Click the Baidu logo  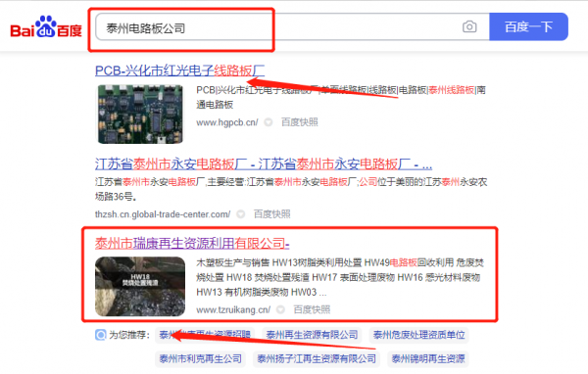click(46, 27)
